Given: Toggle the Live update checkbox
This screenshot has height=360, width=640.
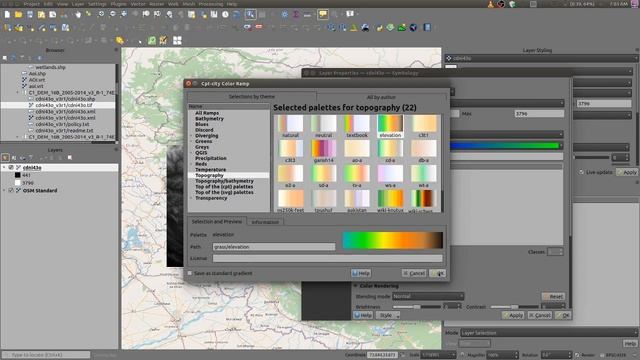Looking at the screenshot, I should pos(581,172).
